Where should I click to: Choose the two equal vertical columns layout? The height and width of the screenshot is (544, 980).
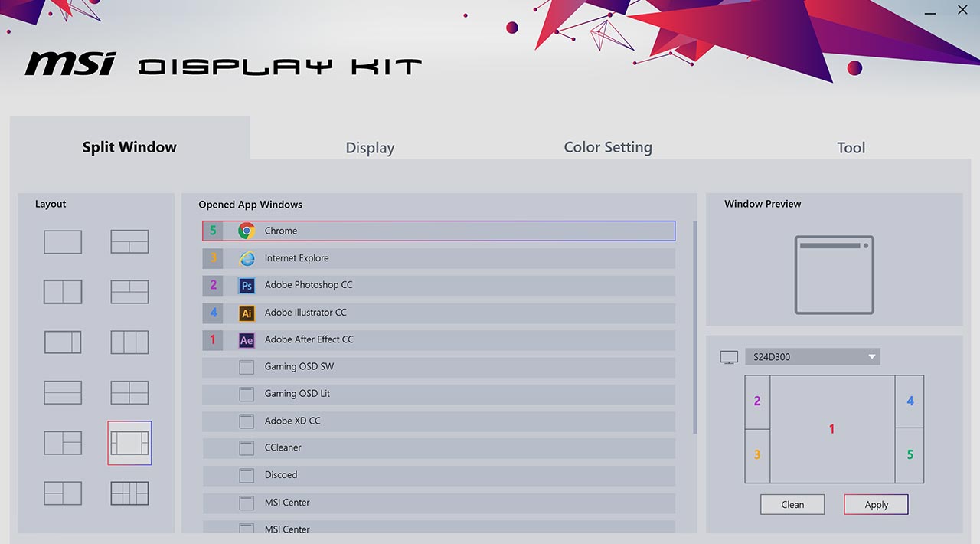coord(63,292)
